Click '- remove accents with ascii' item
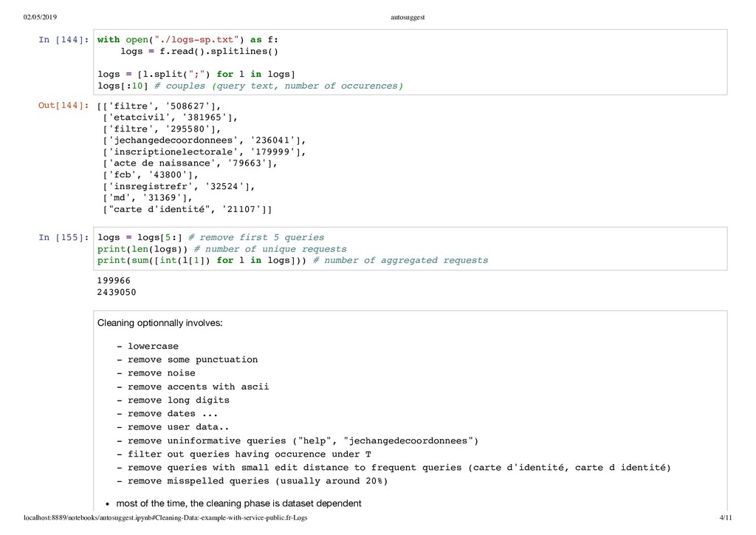This screenshot has width=756, height=535. pos(193,387)
